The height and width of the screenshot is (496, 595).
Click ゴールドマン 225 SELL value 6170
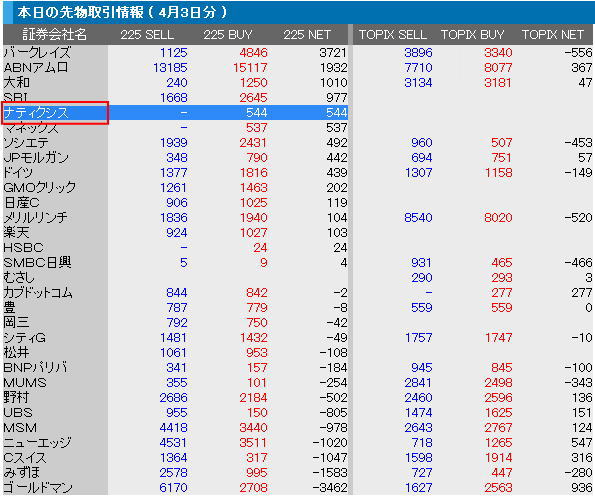pyautogui.click(x=173, y=488)
